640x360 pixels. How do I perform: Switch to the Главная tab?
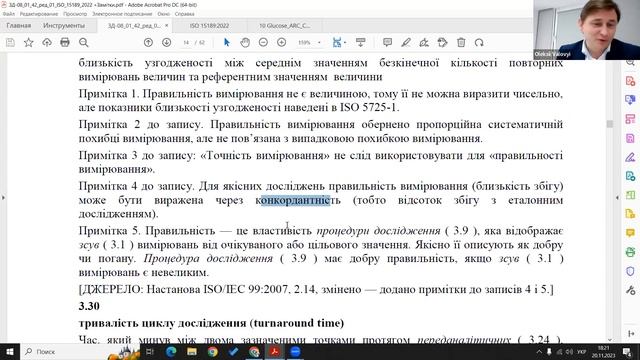point(19,26)
